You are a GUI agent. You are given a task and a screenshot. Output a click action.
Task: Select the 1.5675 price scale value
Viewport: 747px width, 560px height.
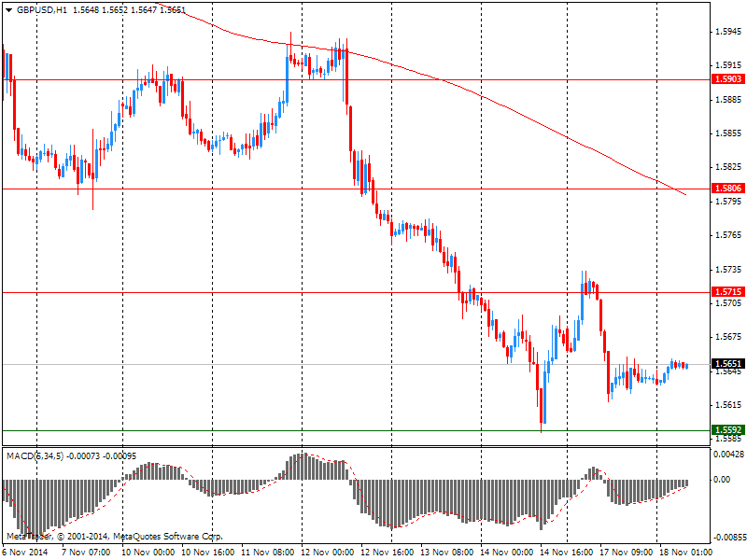(x=728, y=337)
